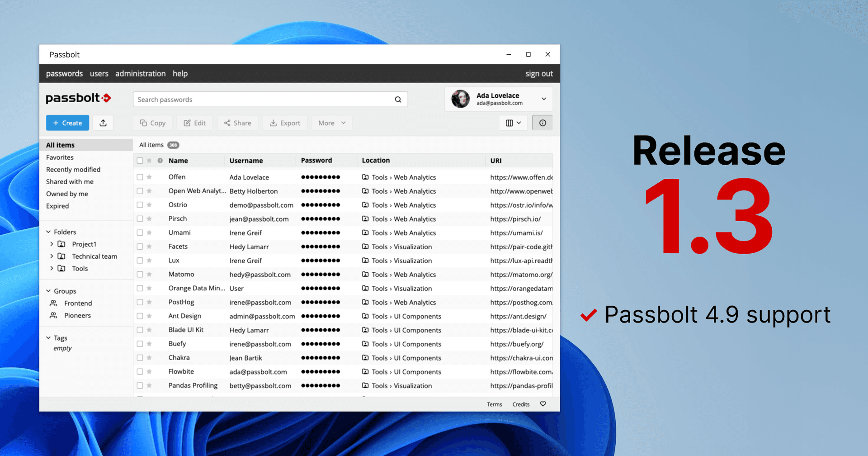Screen dimensions: 868x456
Task: Click the attention column header icon
Action: point(160,161)
